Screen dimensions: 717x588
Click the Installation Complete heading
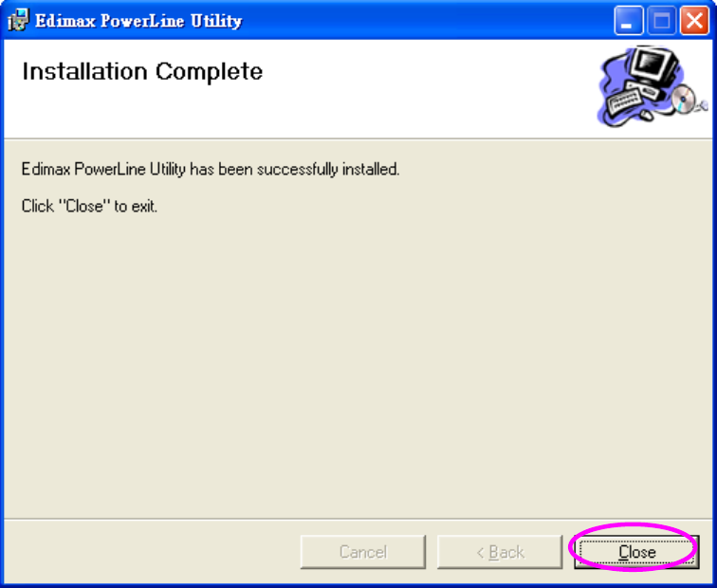(142, 71)
